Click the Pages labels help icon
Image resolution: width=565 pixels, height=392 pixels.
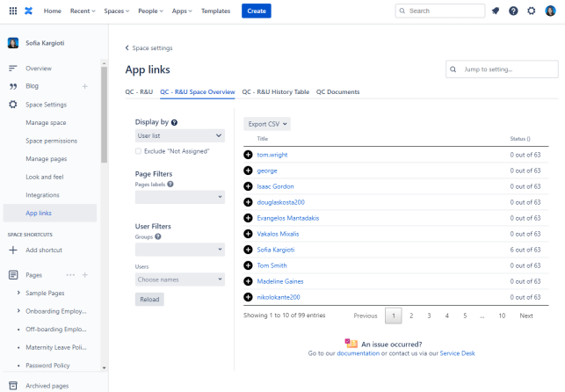point(170,184)
